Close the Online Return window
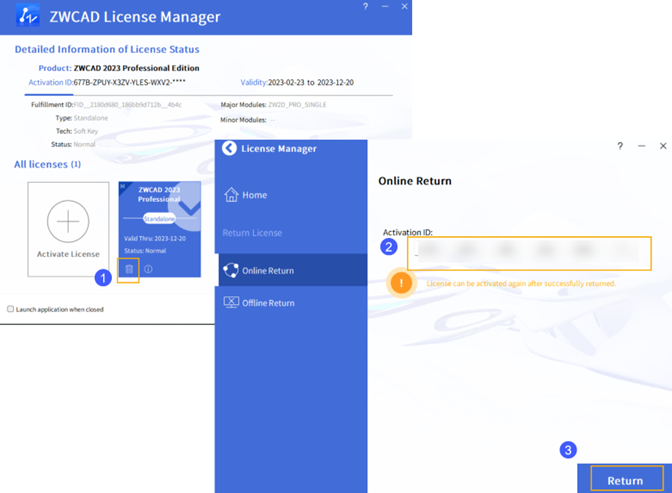This screenshot has height=493, width=672. (x=663, y=146)
